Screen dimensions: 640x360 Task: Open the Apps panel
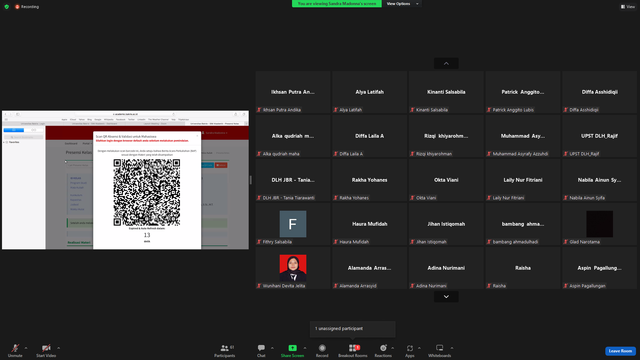coord(410,350)
